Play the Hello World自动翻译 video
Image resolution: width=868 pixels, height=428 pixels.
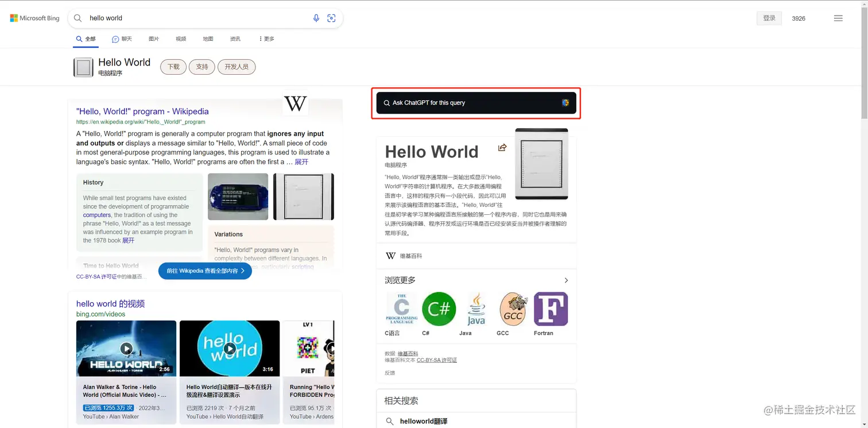click(x=230, y=348)
